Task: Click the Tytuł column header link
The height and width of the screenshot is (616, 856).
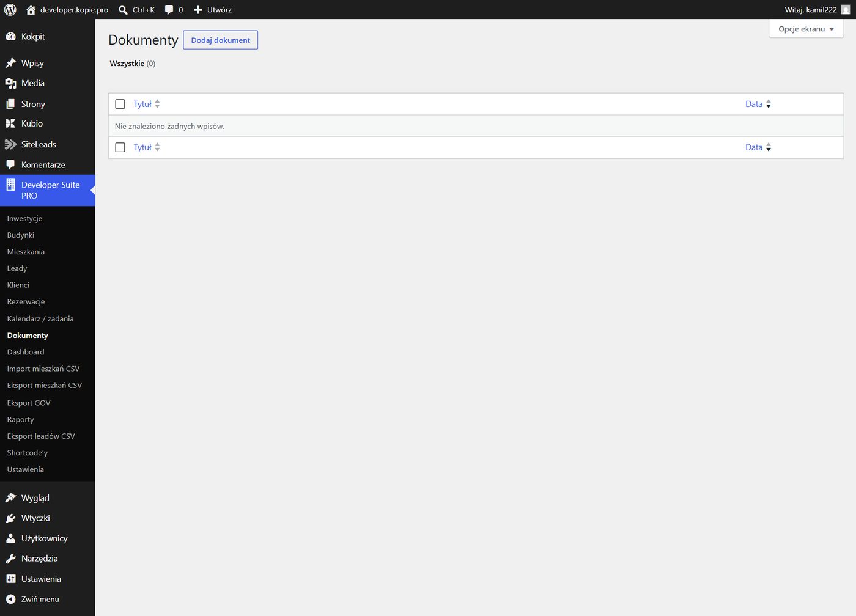Action: coord(142,104)
